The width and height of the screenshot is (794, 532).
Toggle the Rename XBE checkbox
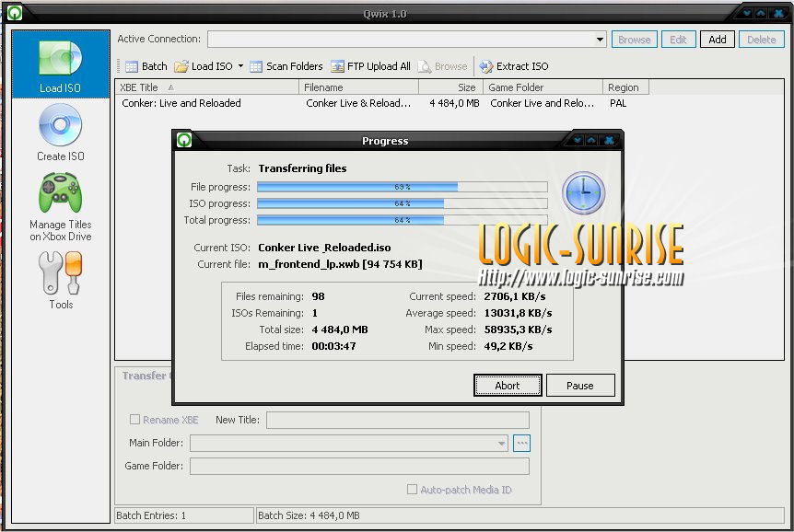click(x=134, y=419)
